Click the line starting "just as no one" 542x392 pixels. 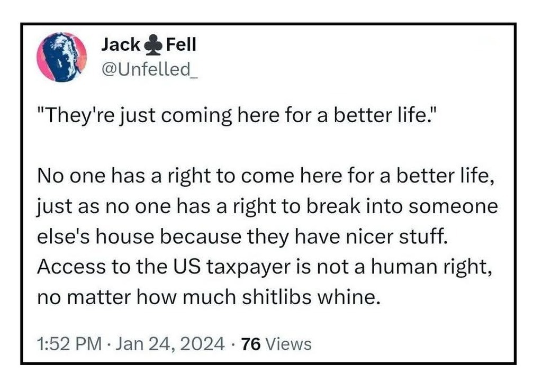tap(267, 206)
